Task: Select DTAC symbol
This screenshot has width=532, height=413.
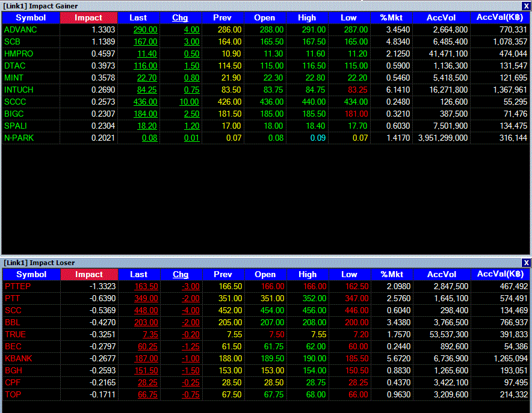Action: tap(15, 66)
